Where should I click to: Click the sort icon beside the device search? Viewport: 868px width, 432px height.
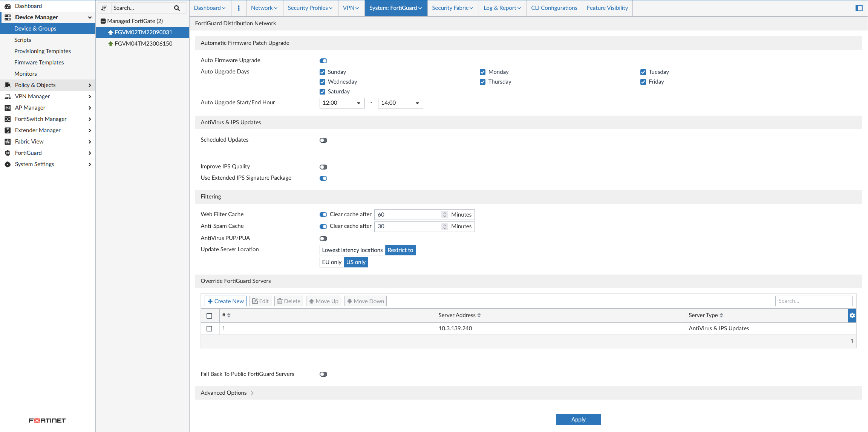(104, 8)
